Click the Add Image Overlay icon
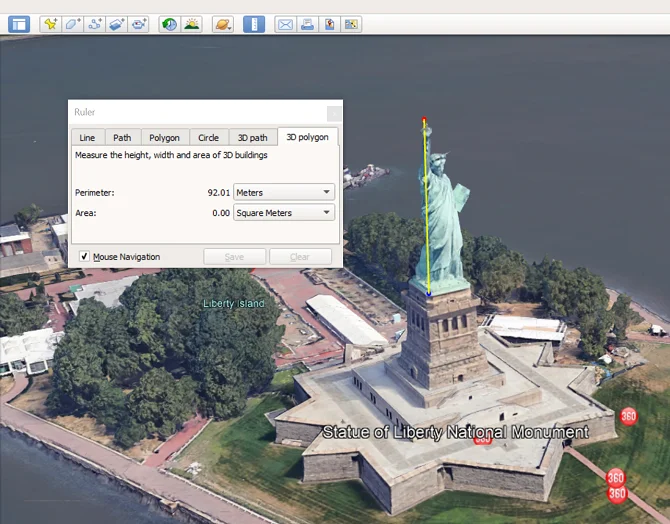The image size is (670, 524). [x=117, y=24]
